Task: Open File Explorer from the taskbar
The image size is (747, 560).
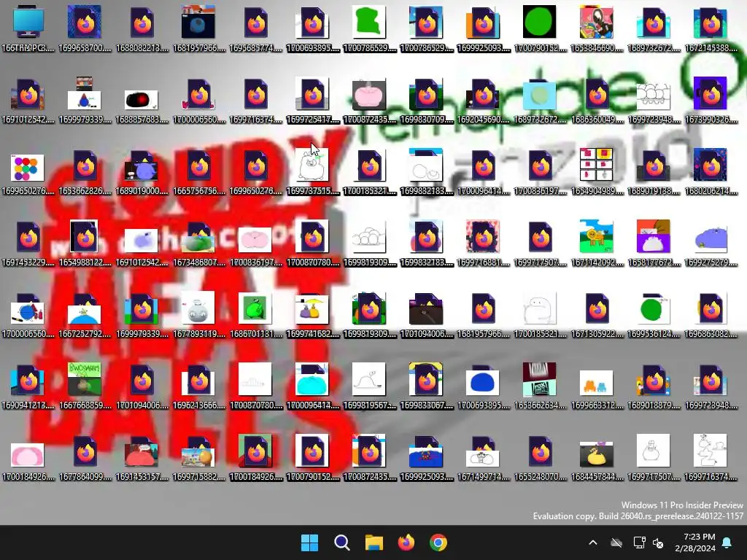Action: (374, 542)
